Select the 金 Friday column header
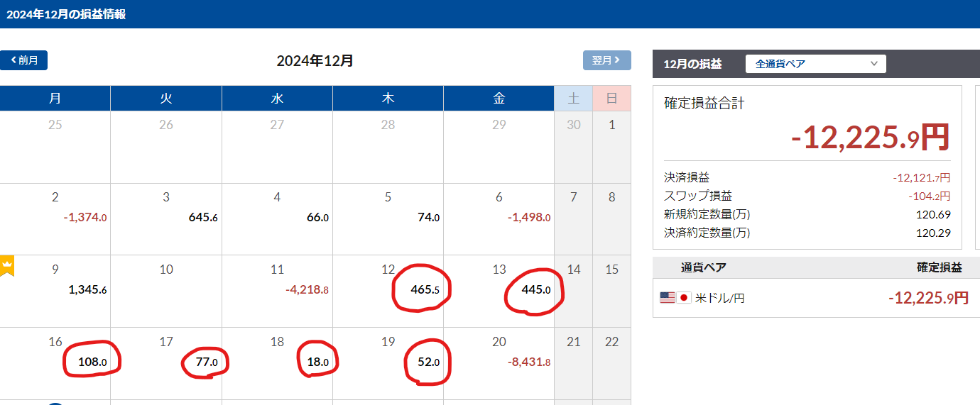This screenshot has height=405, width=980. tap(499, 99)
